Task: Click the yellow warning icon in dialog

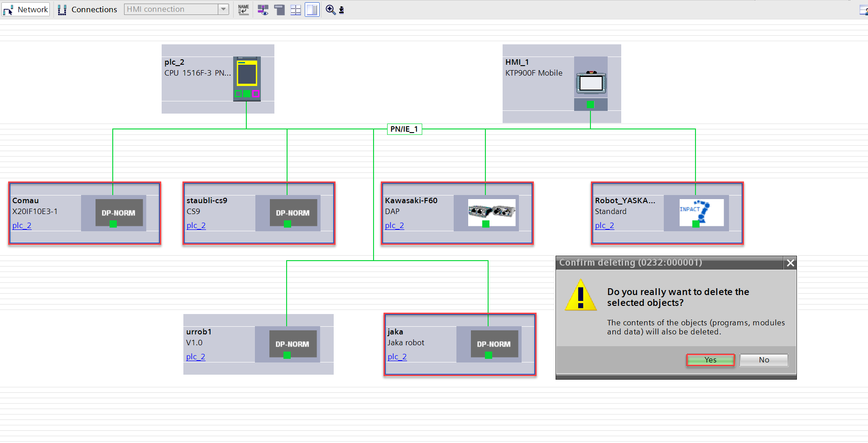Action: coord(581,295)
